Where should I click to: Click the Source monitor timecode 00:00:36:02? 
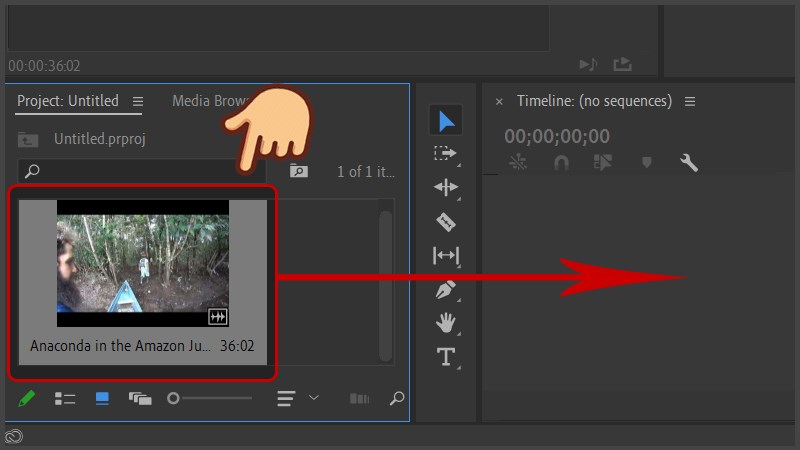pyautogui.click(x=44, y=66)
